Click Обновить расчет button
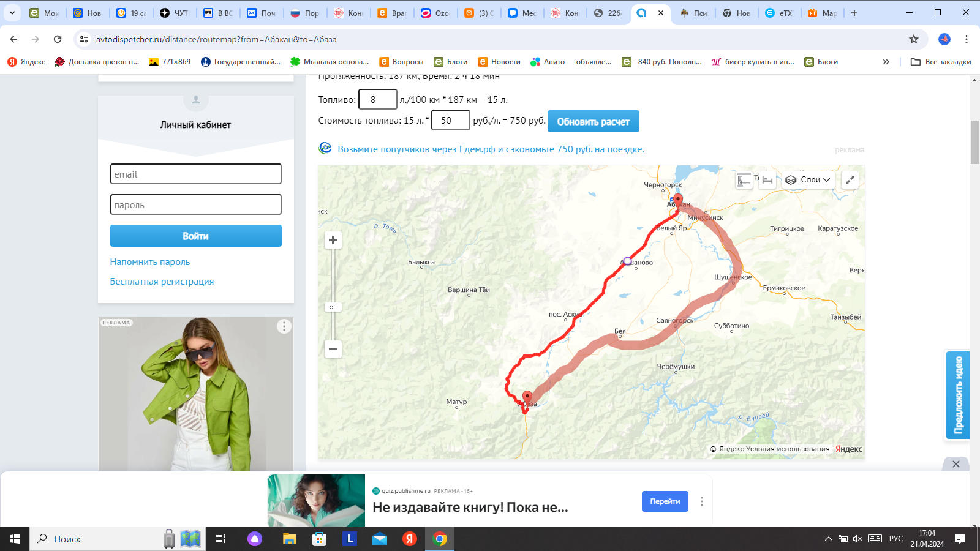 point(594,121)
